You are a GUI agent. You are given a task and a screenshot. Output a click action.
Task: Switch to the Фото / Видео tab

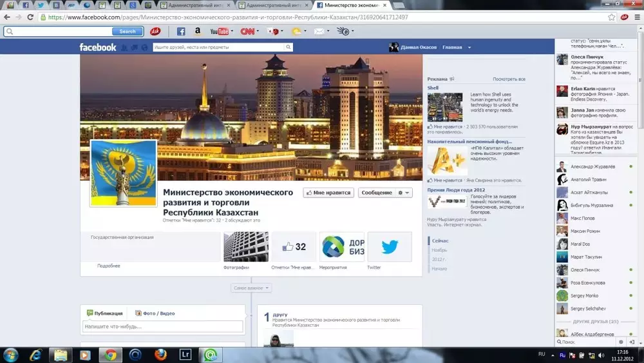(x=155, y=313)
